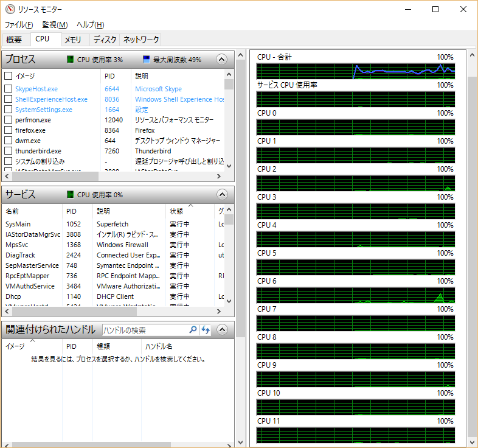Screen dimensions: 478x448
Task: Click the green CPU usage indicator in Services header
Action: pyautogui.click(x=71, y=194)
